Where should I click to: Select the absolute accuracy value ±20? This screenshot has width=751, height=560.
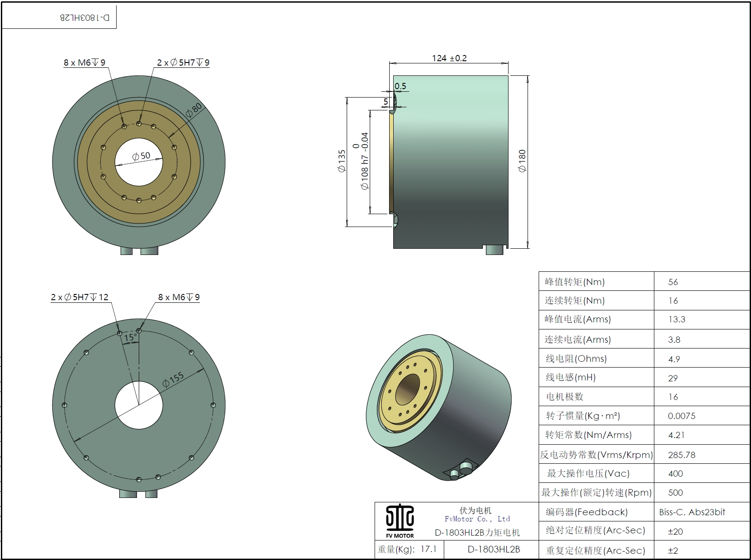(x=676, y=532)
